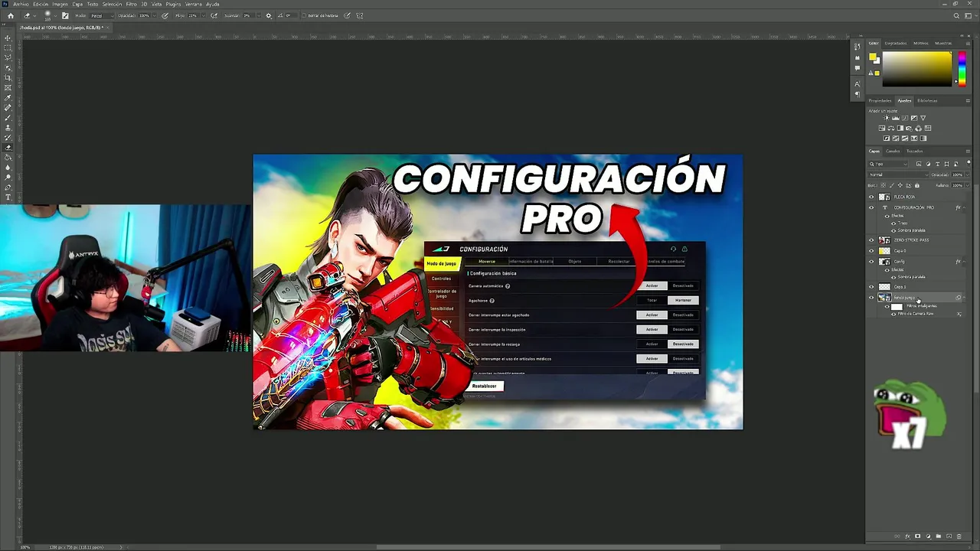
Task: Click the lock position icon in Layers
Action: coord(900,185)
